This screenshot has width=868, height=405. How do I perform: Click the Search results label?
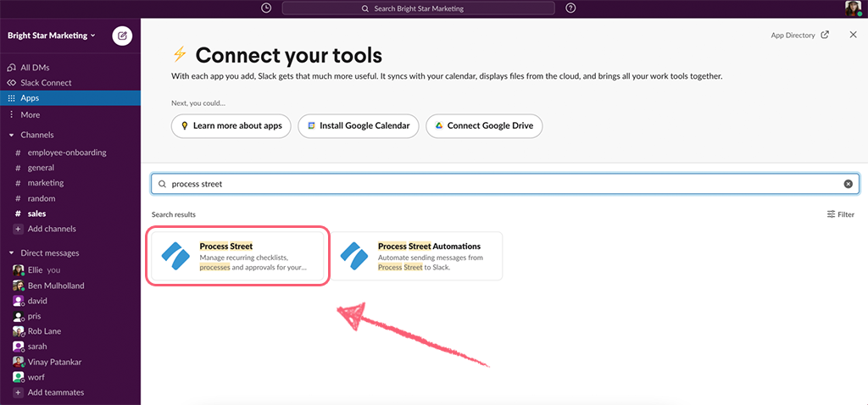[173, 214]
